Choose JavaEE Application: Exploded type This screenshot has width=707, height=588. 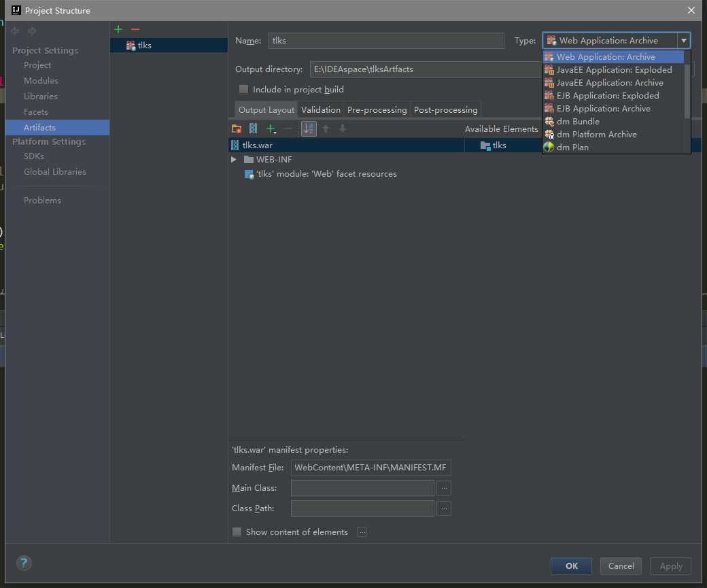pos(613,70)
